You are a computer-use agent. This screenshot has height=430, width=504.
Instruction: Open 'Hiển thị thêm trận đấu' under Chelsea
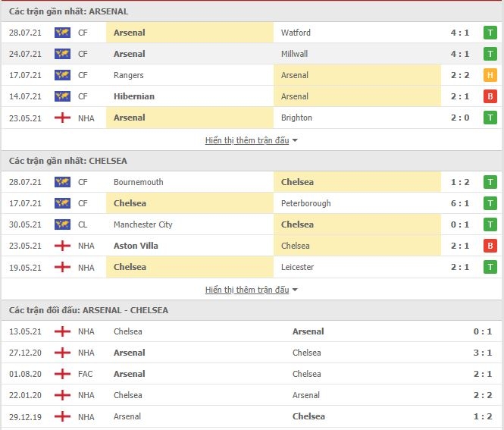[x=247, y=290]
